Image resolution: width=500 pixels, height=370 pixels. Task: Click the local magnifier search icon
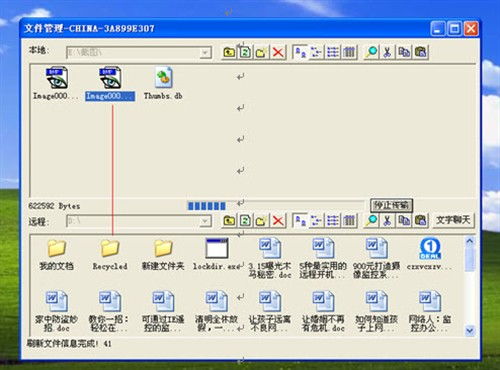pyautogui.click(x=371, y=52)
